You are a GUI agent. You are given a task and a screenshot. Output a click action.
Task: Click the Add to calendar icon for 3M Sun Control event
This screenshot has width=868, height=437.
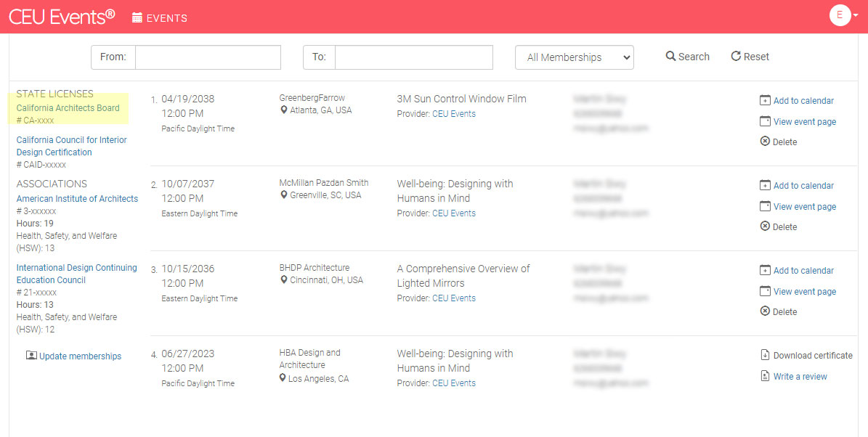pyautogui.click(x=764, y=100)
